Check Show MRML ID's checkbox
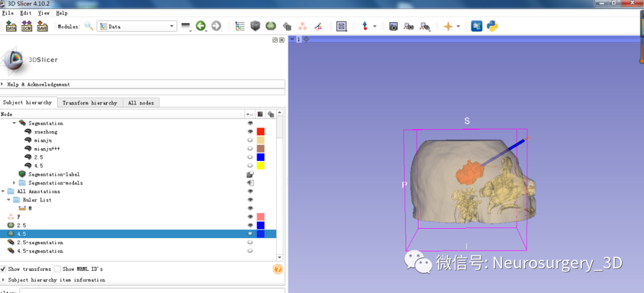 pyautogui.click(x=57, y=269)
